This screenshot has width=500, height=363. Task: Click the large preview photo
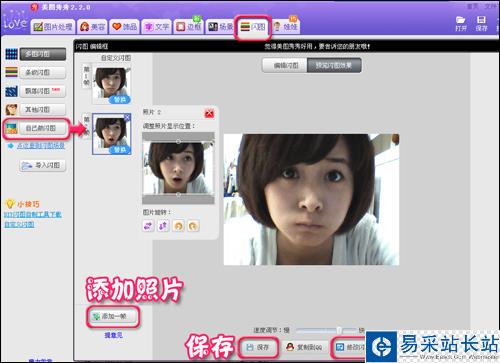(x=311, y=199)
